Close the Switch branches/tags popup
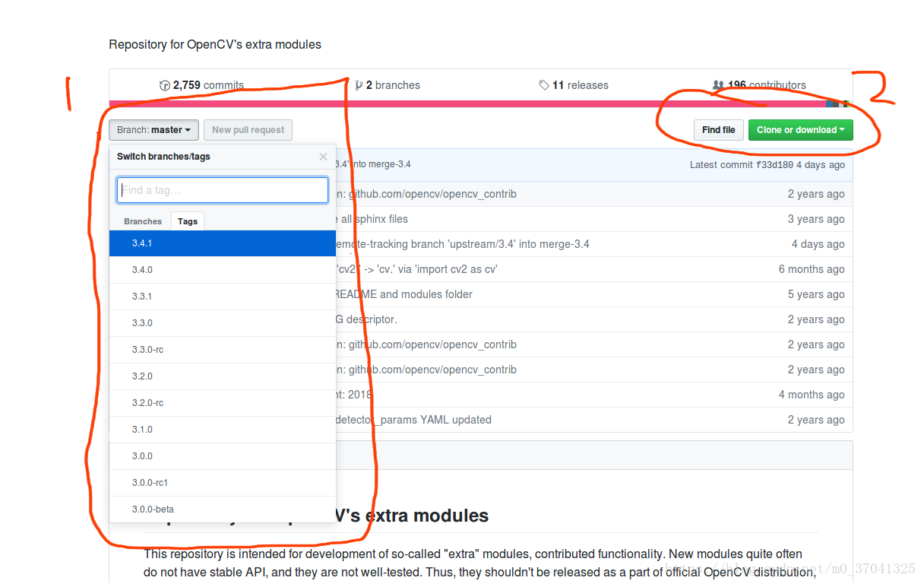Screen dimensions: 924x584 tap(323, 157)
